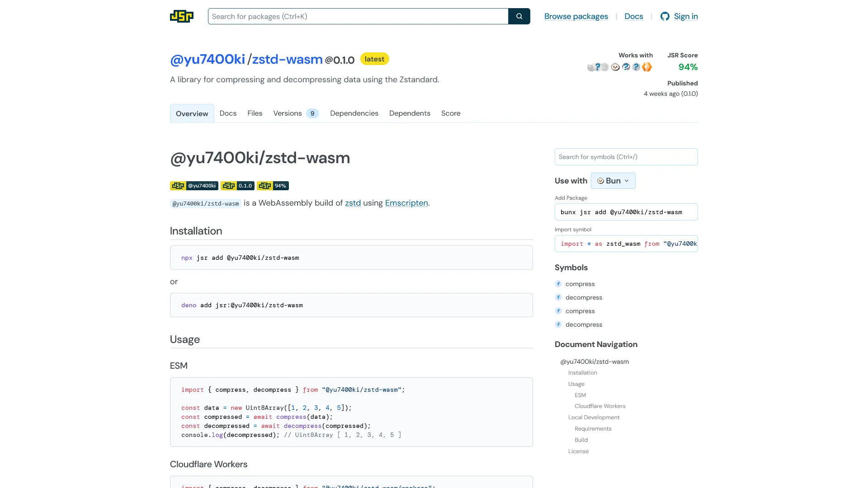This screenshot has height=488, width=868.
Task: Click the bunx jsr add command box
Action: [x=626, y=212]
